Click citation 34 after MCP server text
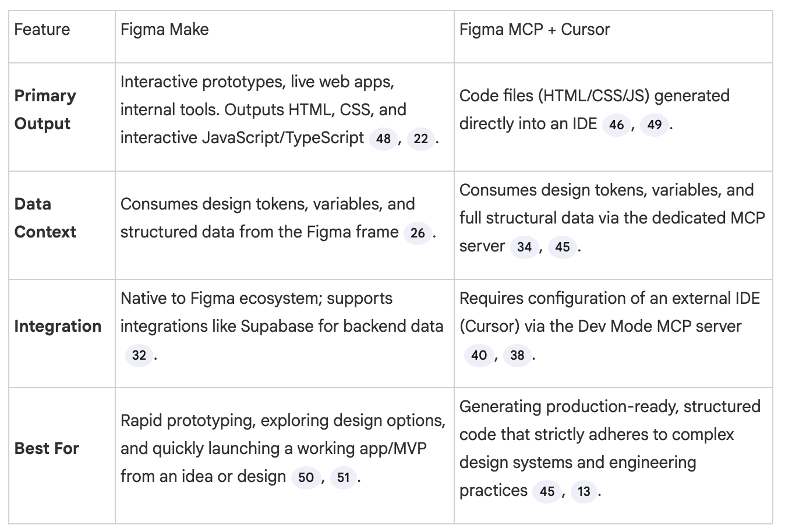785x532 pixels. 524,247
